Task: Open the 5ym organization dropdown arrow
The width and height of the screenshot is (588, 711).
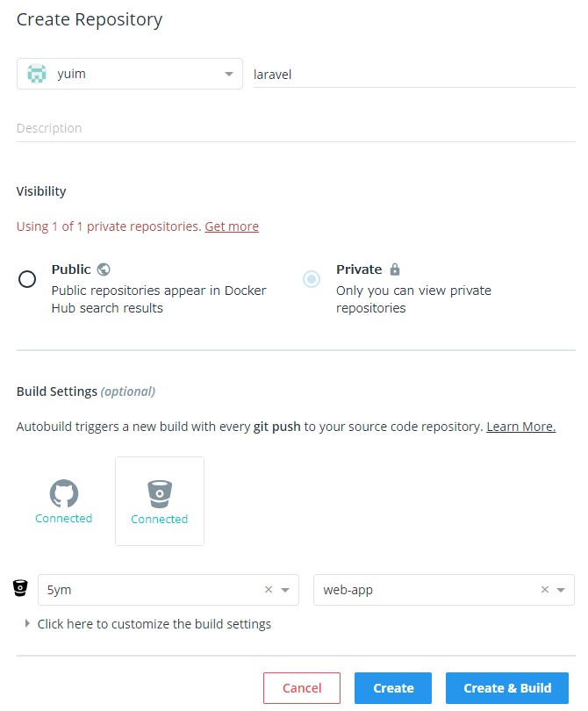Action: [285, 590]
